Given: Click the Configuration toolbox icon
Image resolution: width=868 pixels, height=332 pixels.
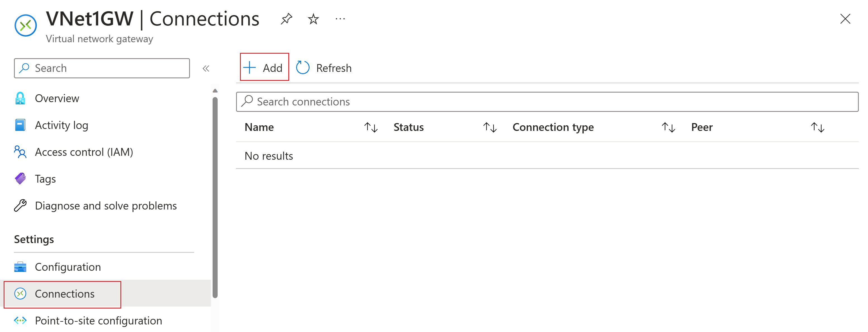Looking at the screenshot, I should coord(20,267).
